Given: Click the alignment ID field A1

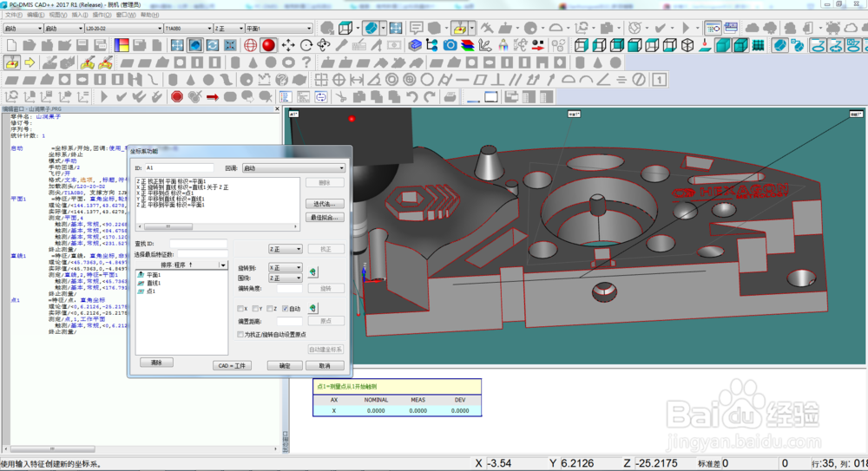Looking at the screenshot, I should [x=180, y=167].
